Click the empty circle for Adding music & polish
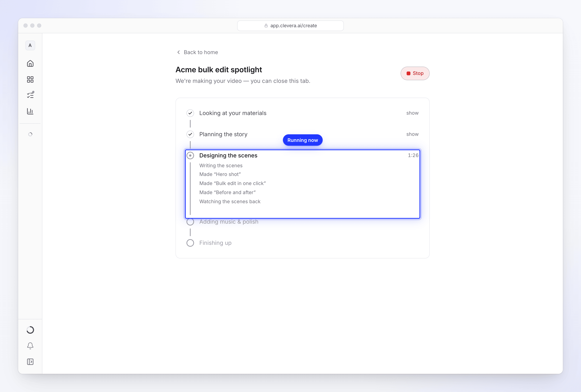This screenshot has height=392, width=581. click(x=190, y=222)
